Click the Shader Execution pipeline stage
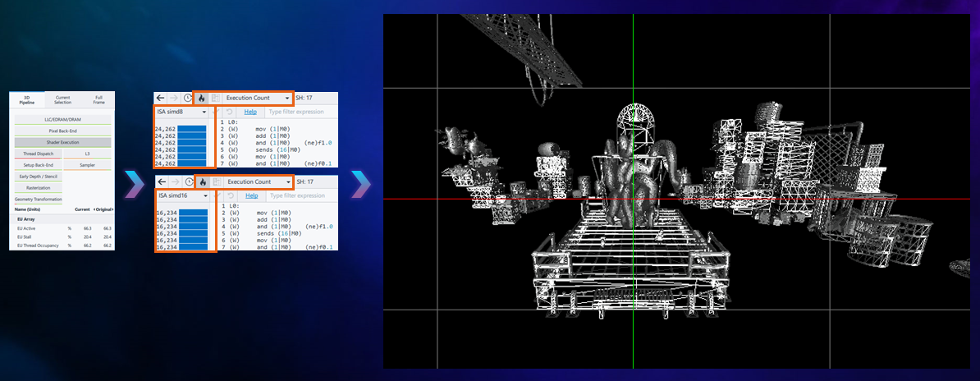Image resolution: width=980 pixels, height=381 pixels. click(62, 142)
